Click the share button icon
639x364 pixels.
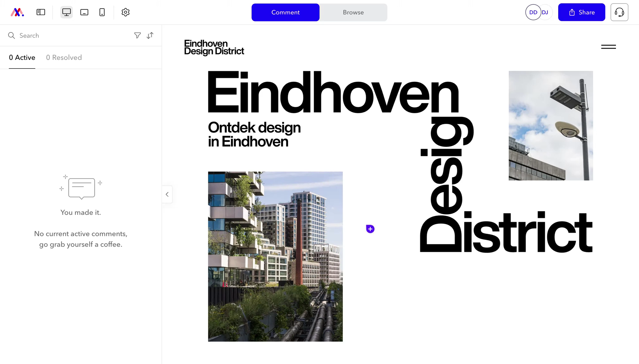tap(572, 12)
